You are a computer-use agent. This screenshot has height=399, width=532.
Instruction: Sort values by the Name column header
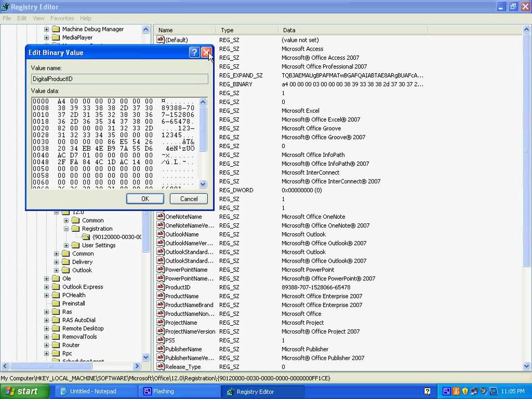coord(185,30)
